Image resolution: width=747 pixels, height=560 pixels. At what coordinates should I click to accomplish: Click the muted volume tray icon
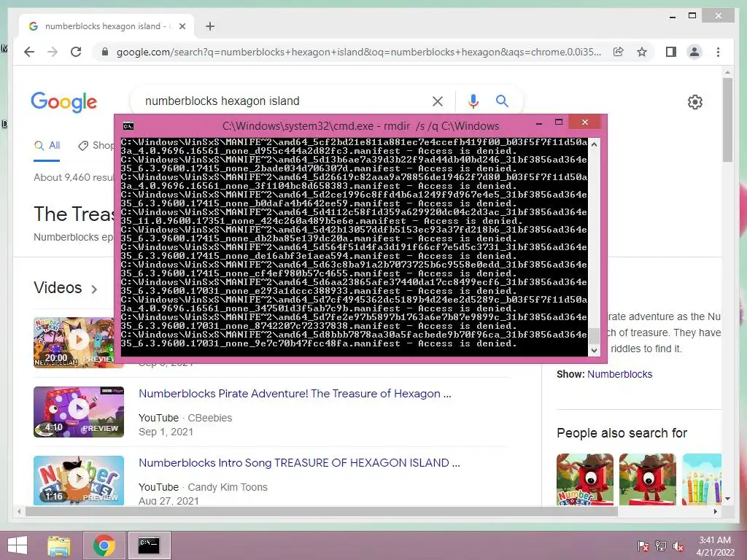tap(678, 545)
